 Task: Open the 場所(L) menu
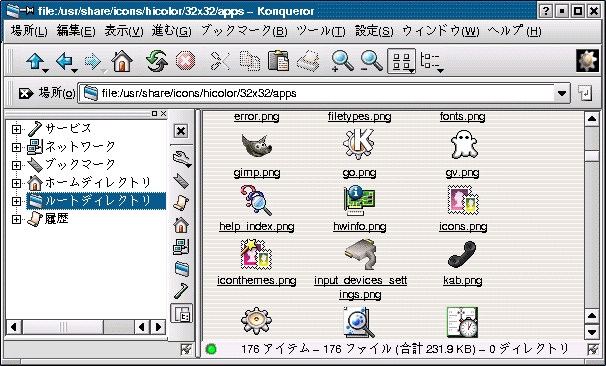pos(29,31)
